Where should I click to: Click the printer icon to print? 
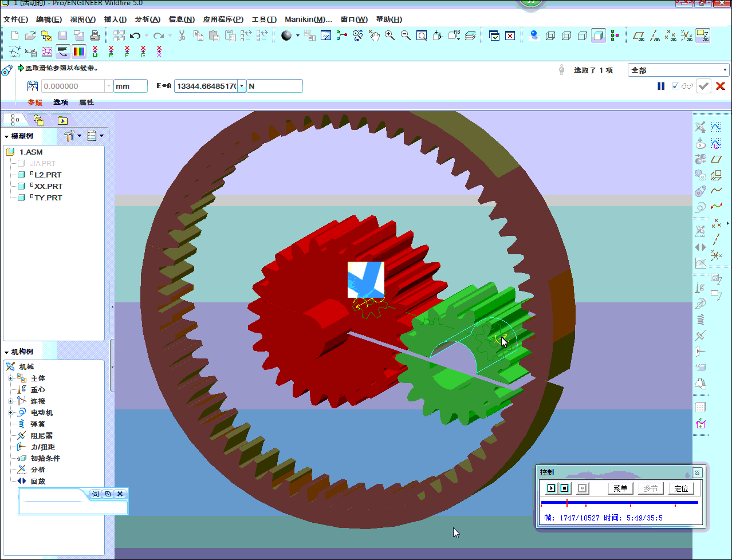pyautogui.click(x=95, y=36)
